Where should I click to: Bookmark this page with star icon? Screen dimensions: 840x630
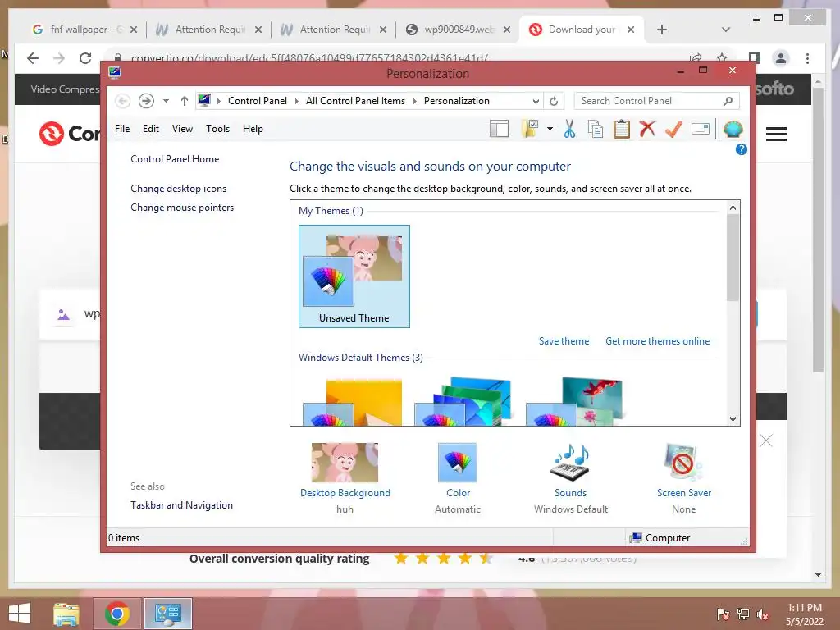point(722,58)
